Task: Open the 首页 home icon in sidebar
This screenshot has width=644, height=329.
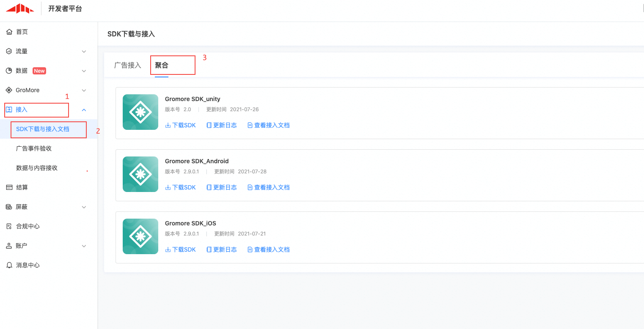Action: pyautogui.click(x=9, y=32)
